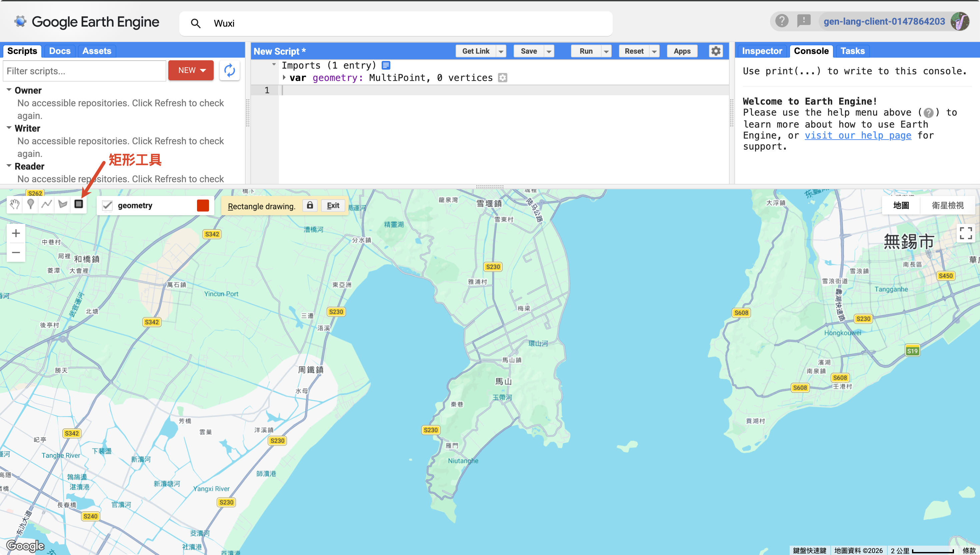Select the hand pan tool
The height and width of the screenshot is (555, 980).
15,204
